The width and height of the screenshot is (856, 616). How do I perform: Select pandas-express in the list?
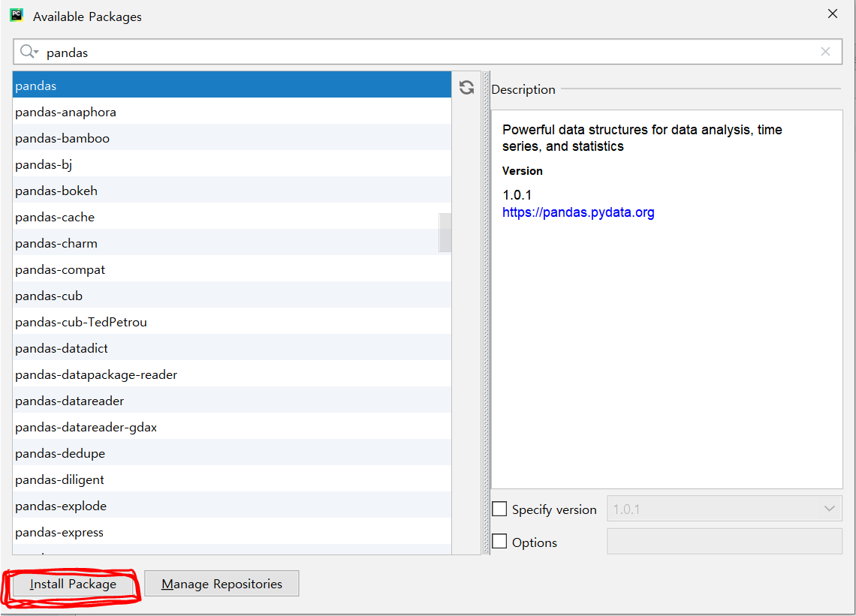[232, 531]
